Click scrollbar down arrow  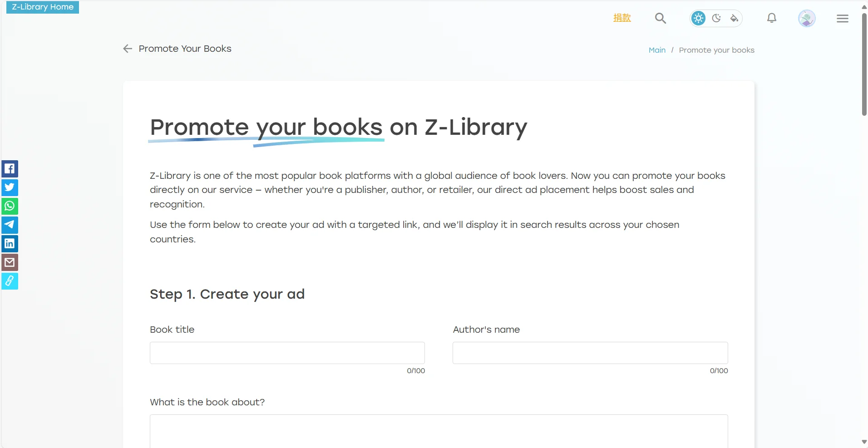(x=864, y=442)
